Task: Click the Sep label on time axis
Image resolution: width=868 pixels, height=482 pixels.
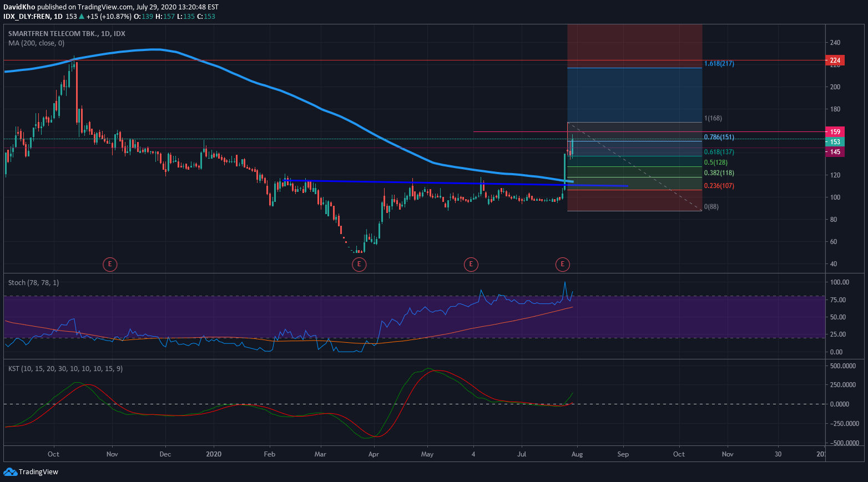Action: pos(623,454)
